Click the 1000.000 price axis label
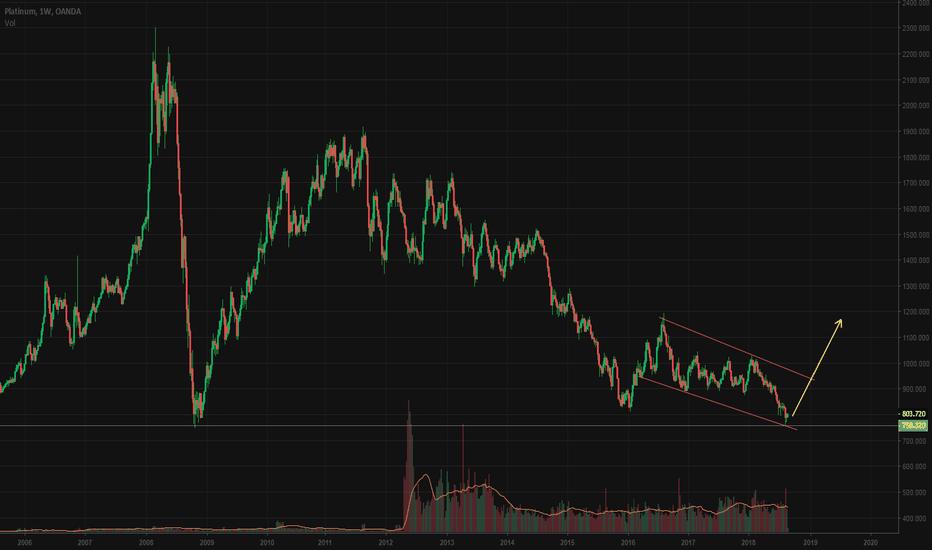932x550 pixels. pos(916,364)
